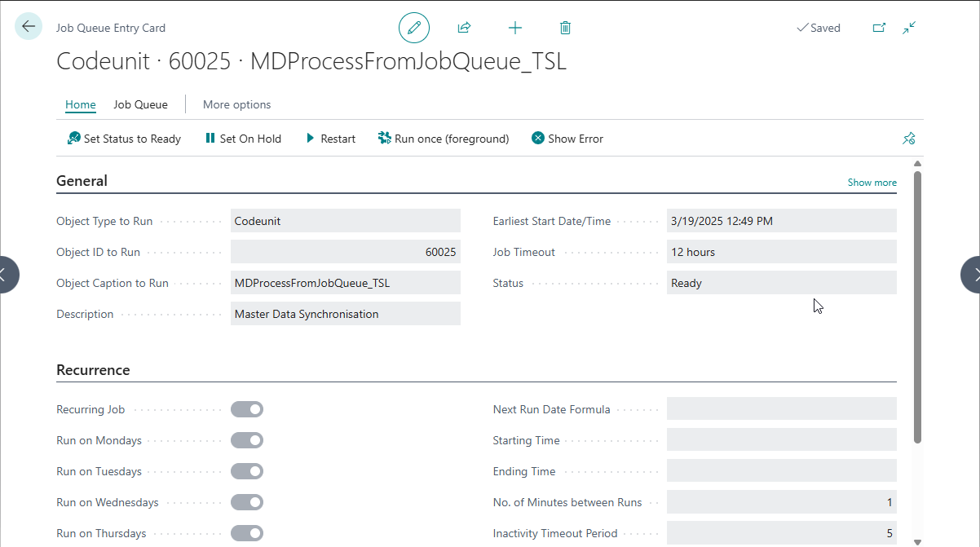Screen dimensions: 980x547
Task: Select the Home tab
Action: coord(81,104)
